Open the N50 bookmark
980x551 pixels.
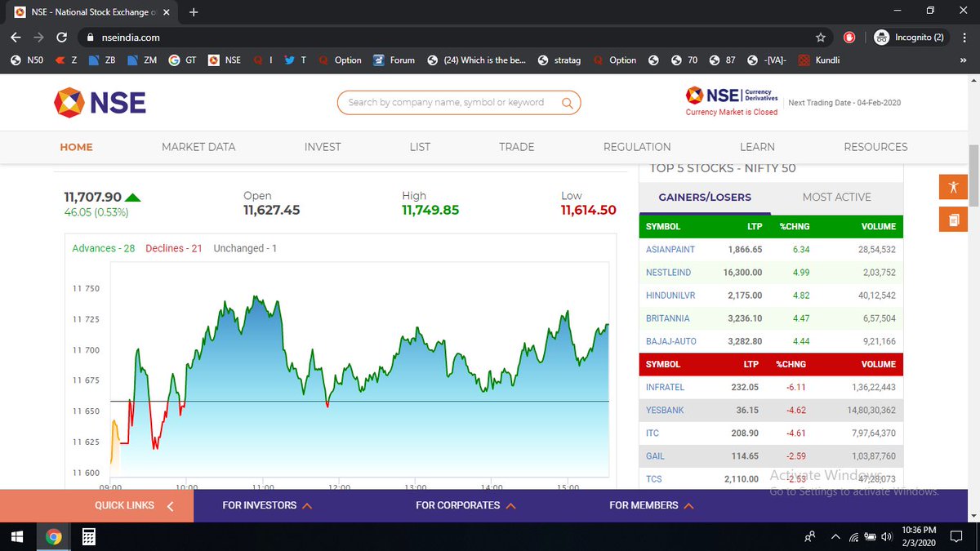27,60
